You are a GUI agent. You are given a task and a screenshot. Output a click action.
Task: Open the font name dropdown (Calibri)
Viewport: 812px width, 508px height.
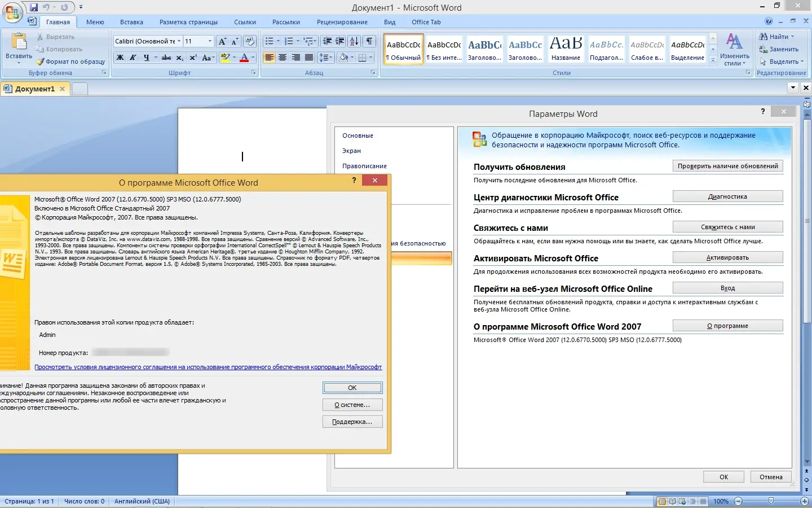click(179, 41)
